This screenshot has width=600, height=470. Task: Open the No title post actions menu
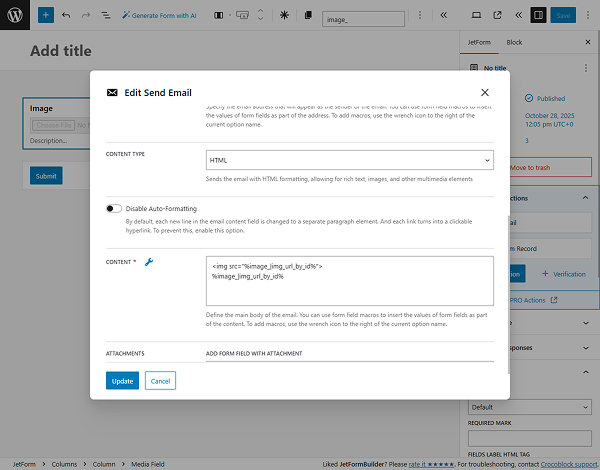click(585, 68)
